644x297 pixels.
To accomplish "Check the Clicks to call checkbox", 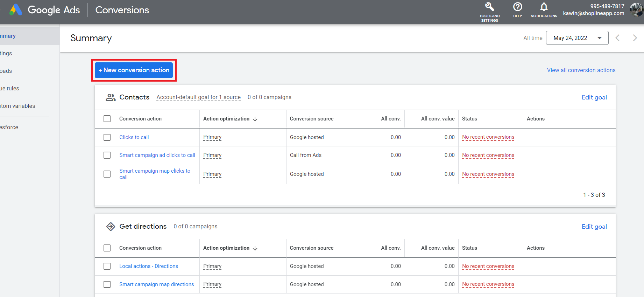I will pos(107,137).
